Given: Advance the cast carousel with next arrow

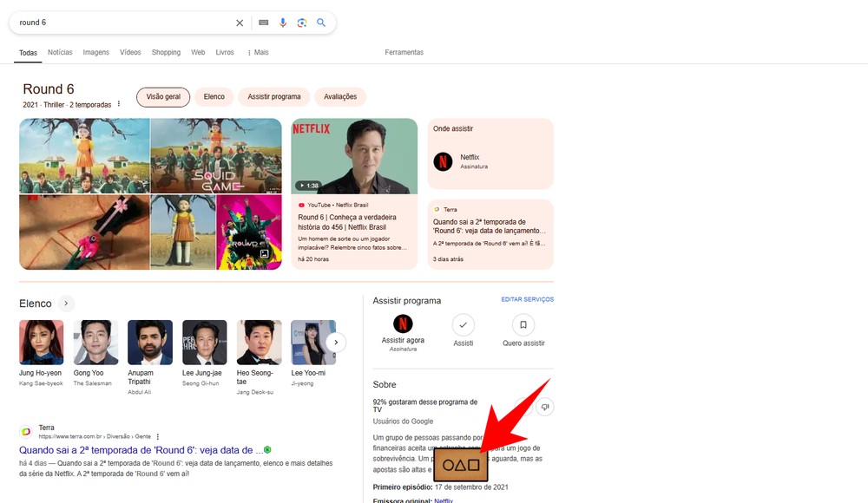Looking at the screenshot, I should (336, 343).
